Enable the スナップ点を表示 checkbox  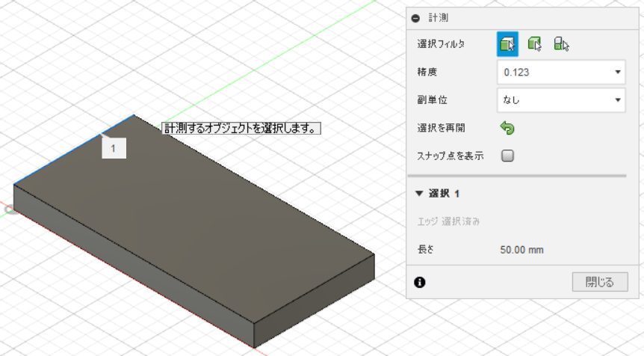[507, 156]
